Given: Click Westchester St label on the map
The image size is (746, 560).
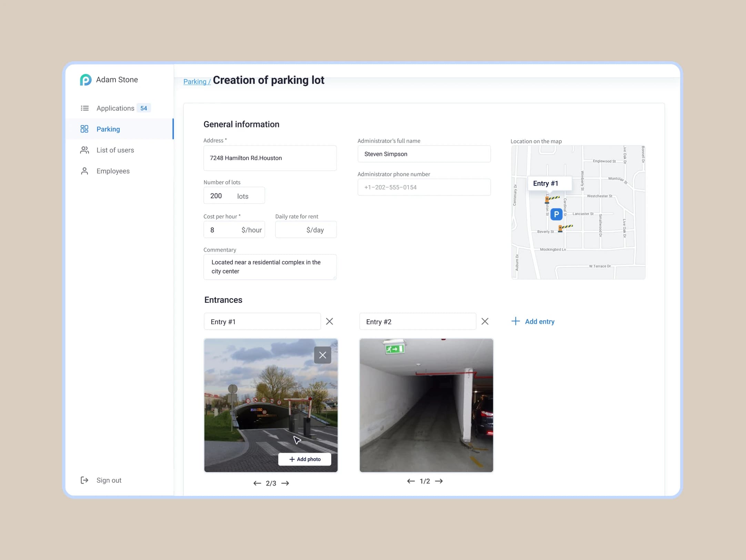Looking at the screenshot, I should [x=599, y=196].
